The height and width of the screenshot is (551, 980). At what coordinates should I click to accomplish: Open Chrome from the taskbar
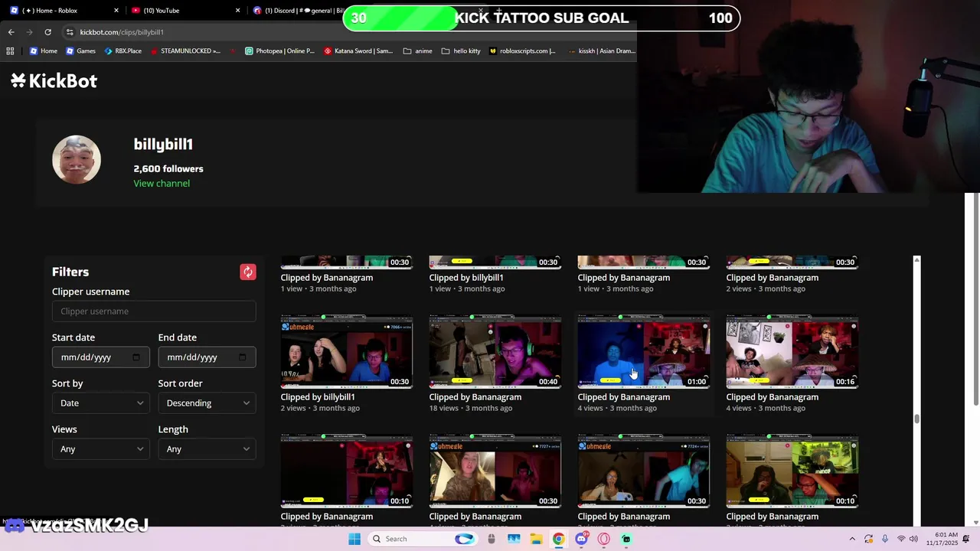pos(558,539)
